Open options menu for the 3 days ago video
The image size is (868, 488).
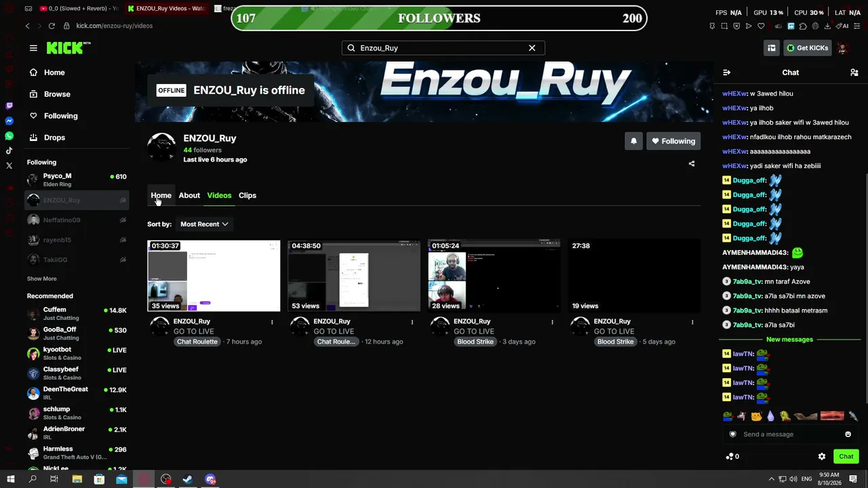pos(552,322)
